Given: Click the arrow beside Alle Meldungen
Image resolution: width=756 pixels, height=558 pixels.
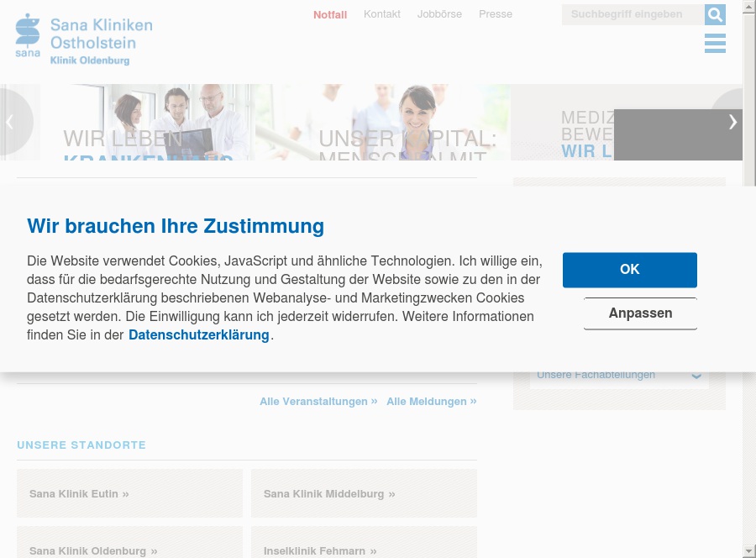Looking at the screenshot, I should [x=472, y=401].
